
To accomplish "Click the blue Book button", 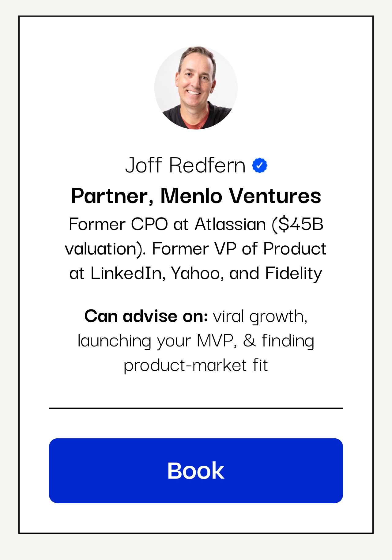I will (x=196, y=471).
